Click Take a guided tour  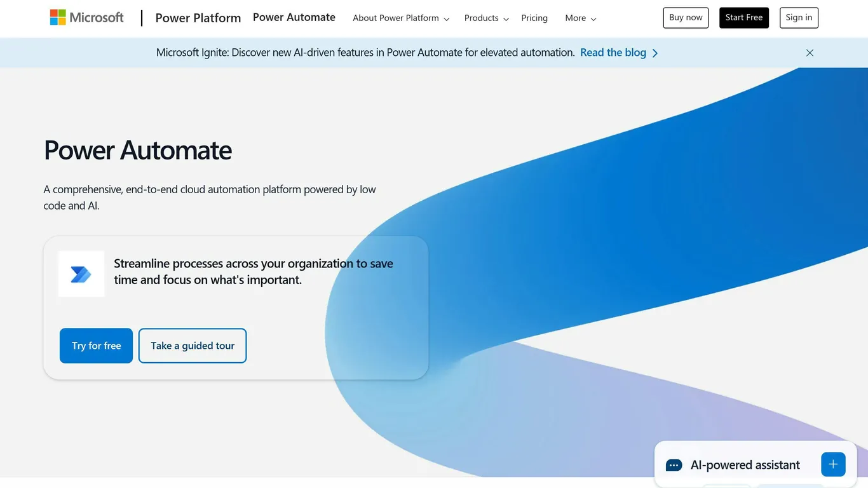pyautogui.click(x=193, y=346)
